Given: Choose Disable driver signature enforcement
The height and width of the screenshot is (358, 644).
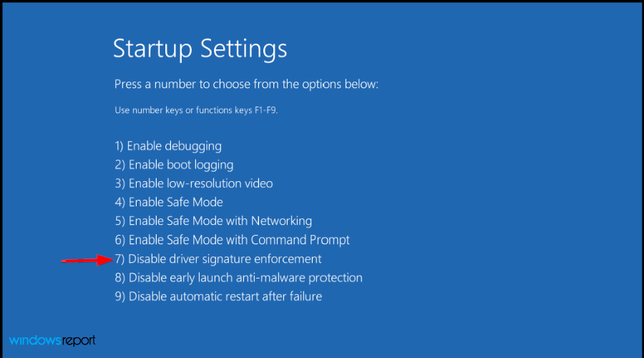Looking at the screenshot, I should coord(218,259).
